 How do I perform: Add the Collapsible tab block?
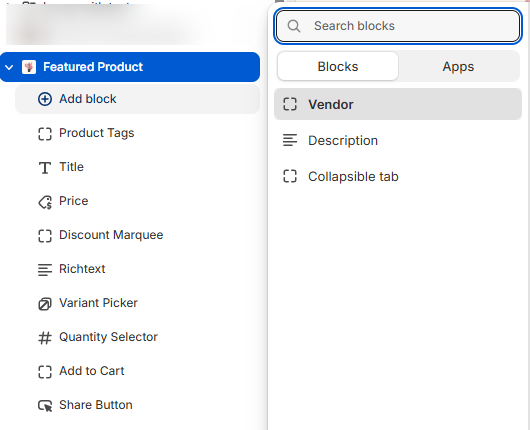pos(398,176)
